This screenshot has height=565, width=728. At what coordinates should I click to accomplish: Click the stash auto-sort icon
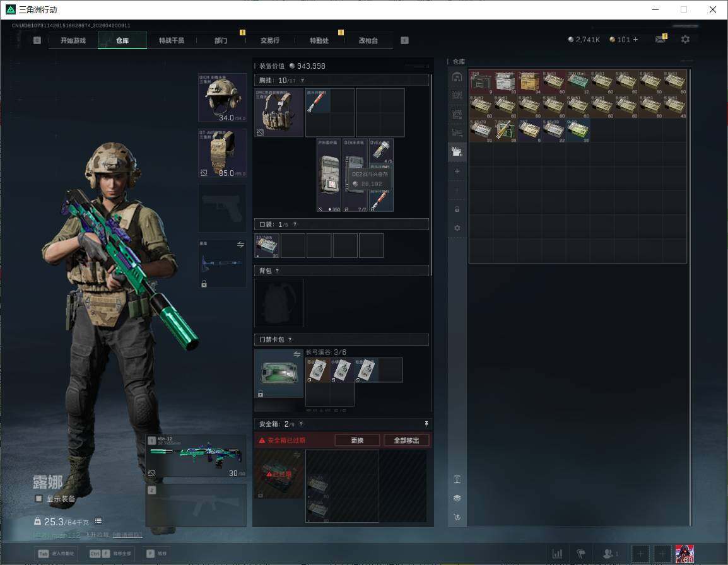point(457,517)
